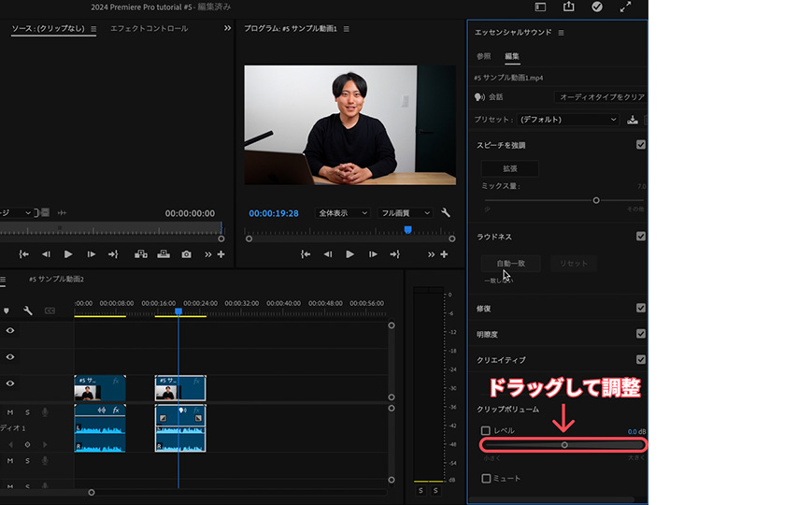Image resolution: width=812 pixels, height=505 pixels.
Task: Select the second video clip on timeline
Action: point(180,388)
